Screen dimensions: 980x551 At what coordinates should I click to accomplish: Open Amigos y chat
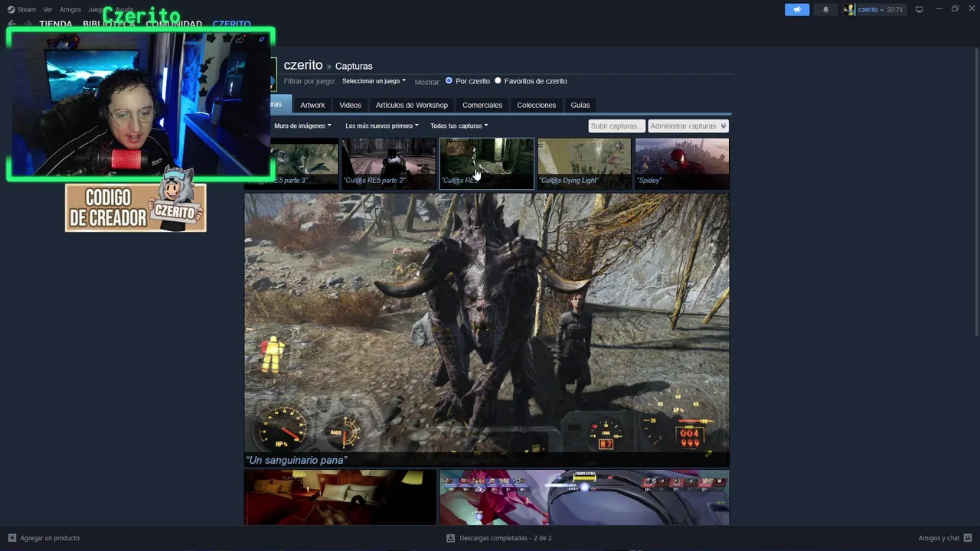(x=939, y=538)
